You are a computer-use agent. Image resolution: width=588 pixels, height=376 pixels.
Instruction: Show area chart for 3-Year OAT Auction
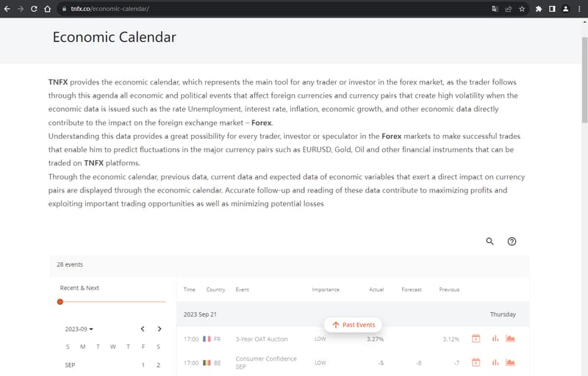click(x=510, y=339)
